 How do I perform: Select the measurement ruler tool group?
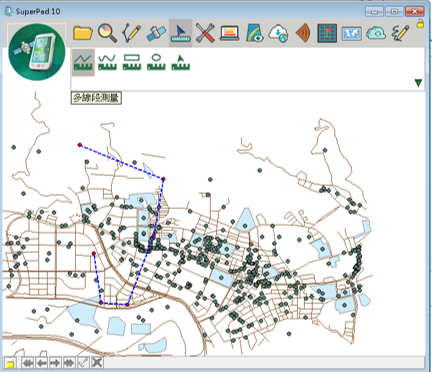(180, 33)
